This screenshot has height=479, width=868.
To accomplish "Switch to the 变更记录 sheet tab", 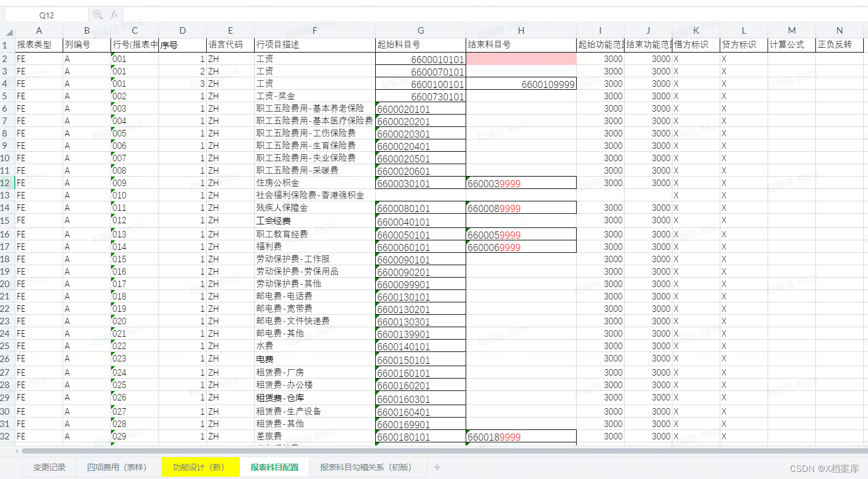I will click(50, 467).
